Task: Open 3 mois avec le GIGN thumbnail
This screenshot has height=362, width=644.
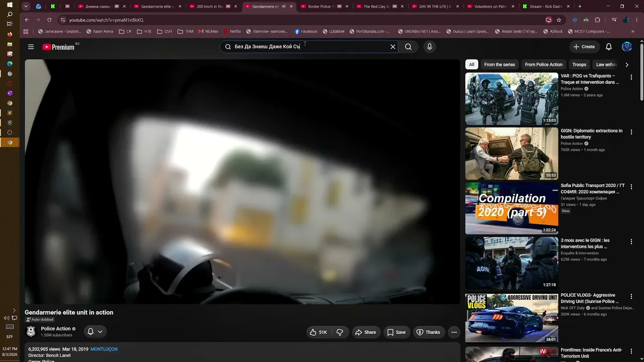Action: coord(511,263)
